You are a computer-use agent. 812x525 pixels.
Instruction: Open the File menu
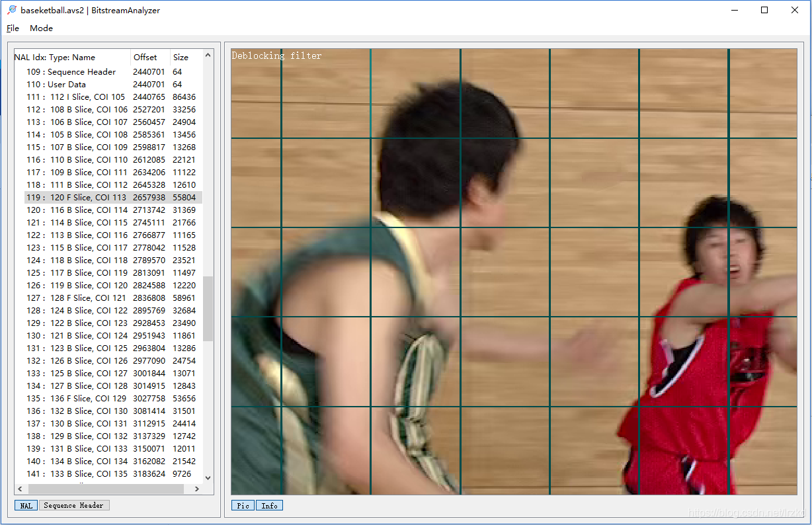(x=13, y=28)
